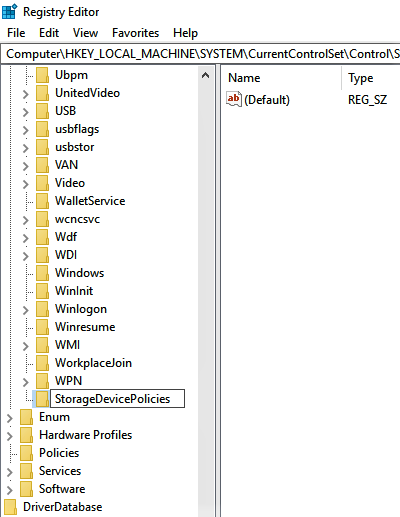Select the WorkplaceJoin folder icon
Image resolution: width=400 pixels, height=517 pixels.
(x=42, y=363)
